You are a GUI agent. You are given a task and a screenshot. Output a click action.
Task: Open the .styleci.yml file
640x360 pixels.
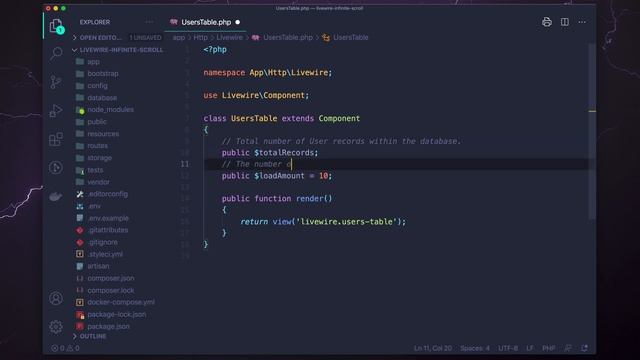[105, 254]
